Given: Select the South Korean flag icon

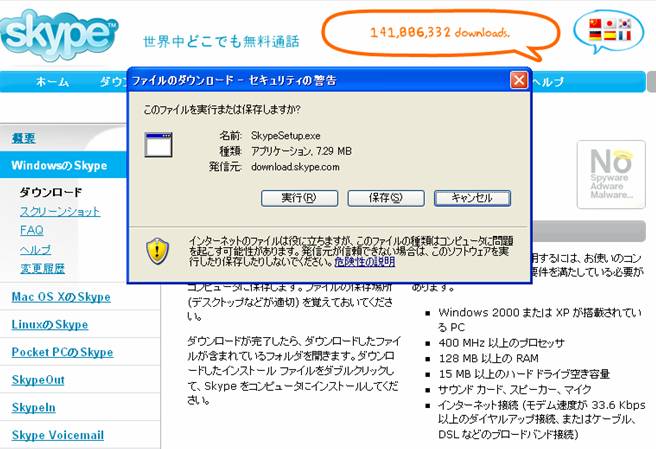Looking at the screenshot, I should tap(624, 23).
